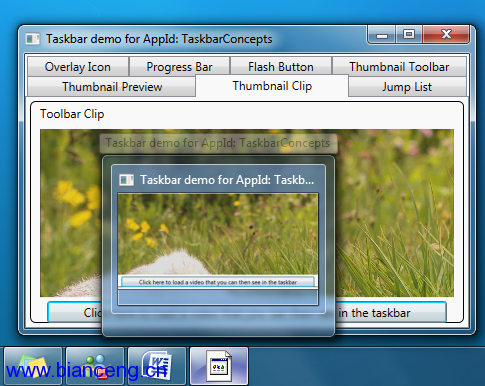The image size is (485, 386).
Task: Click the Taskbar demo app taskbar button
Action: click(x=219, y=366)
